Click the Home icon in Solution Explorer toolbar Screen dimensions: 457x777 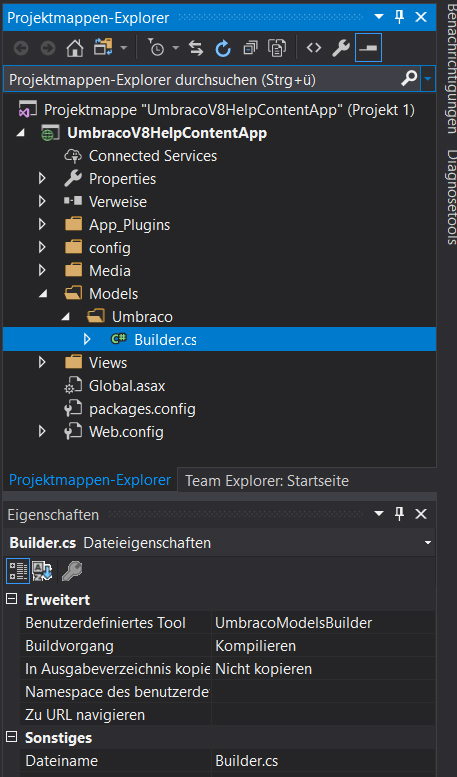click(x=75, y=48)
